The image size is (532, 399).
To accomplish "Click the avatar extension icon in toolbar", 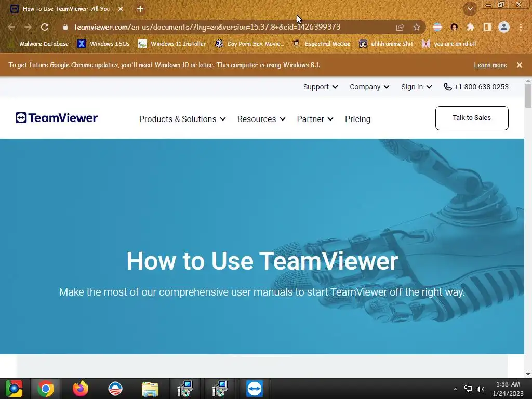I will coord(454,27).
